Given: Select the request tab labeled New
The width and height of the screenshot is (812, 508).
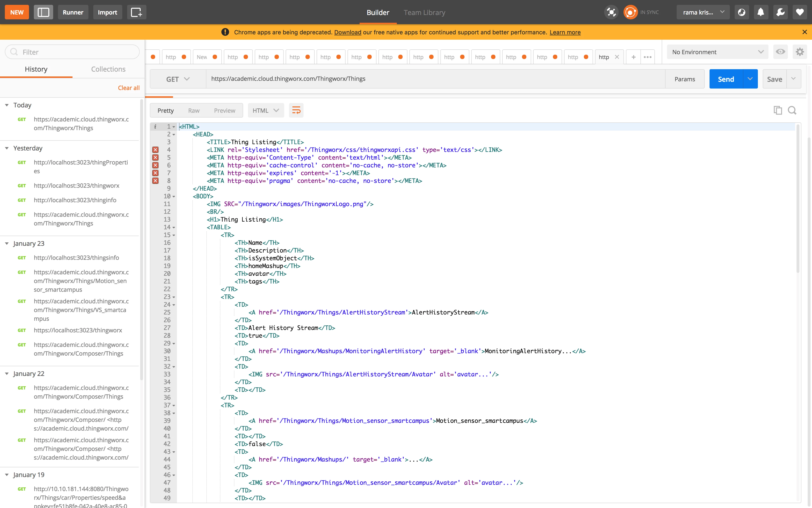Looking at the screenshot, I should point(207,57).
